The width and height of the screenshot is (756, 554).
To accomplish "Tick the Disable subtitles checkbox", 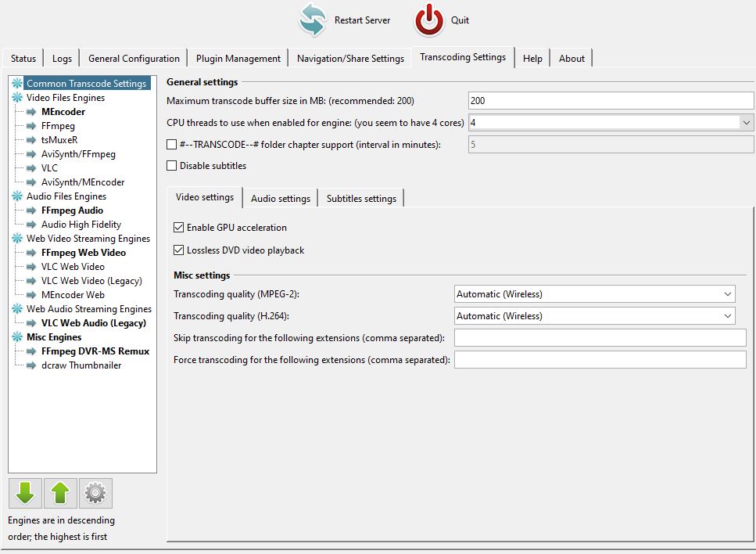I will click(x=172, y=166).
